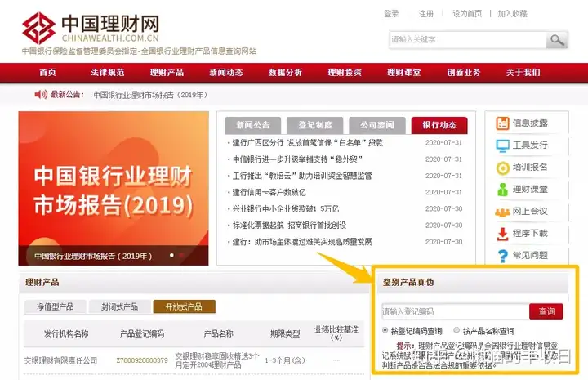Switch to the 银行动态 tab
Image resolution: width=588 pixels, height=380 pixels.
(x=439, y=125)
